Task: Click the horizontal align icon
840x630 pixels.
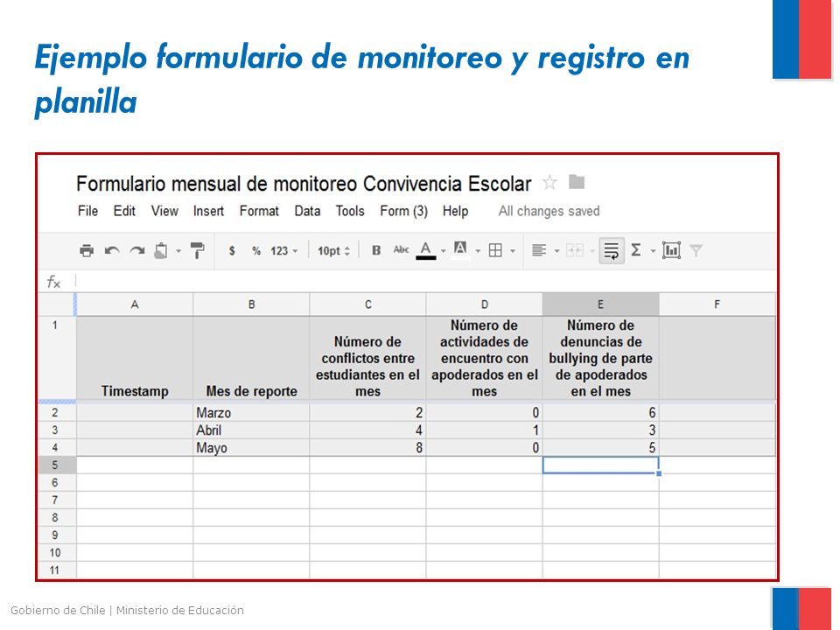Action: pyautogui.click(x=538, y=250)
